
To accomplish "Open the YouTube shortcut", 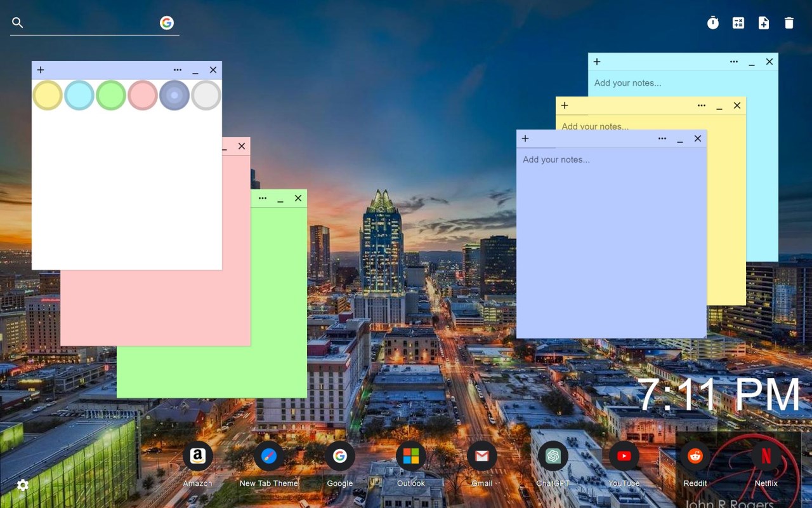I will click(x=624, y=456).
